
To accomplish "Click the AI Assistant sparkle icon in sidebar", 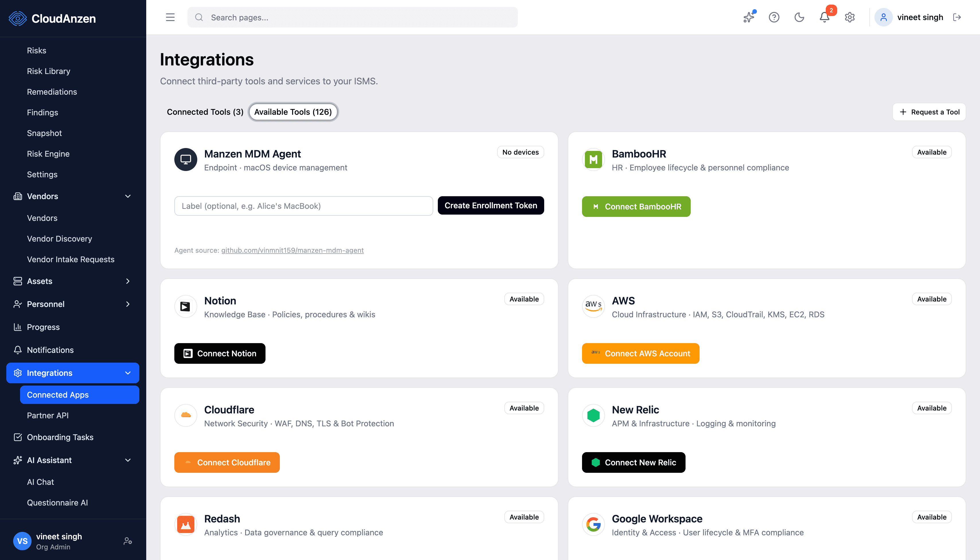I will 18,460.
